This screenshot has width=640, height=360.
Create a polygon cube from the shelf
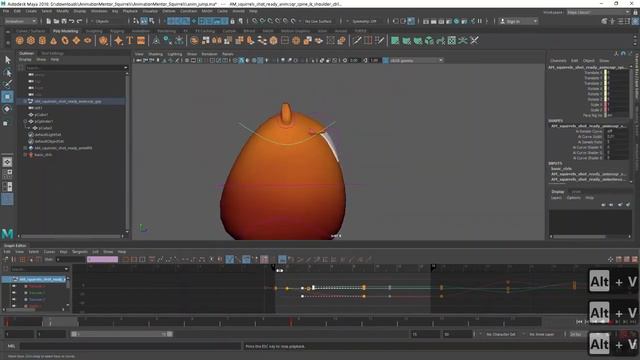31,40
